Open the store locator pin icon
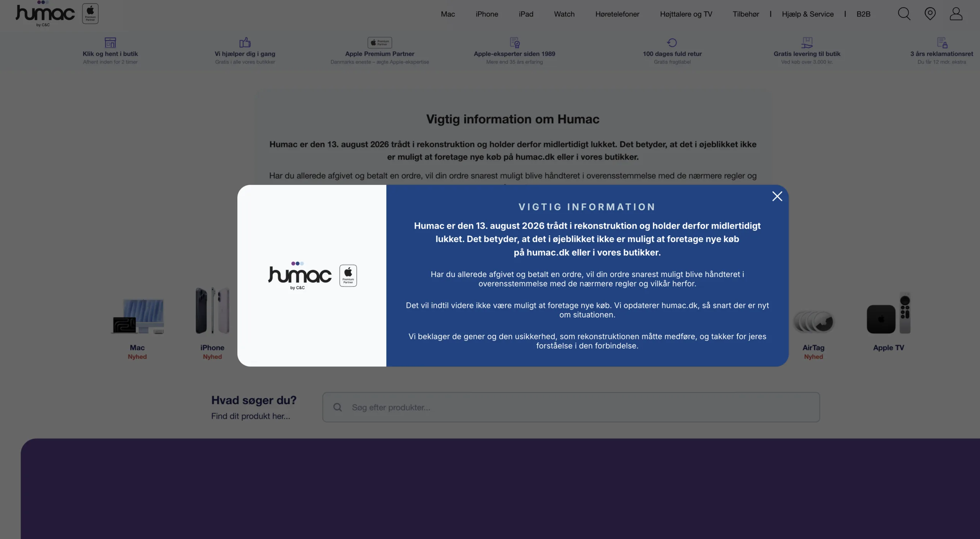Image resolution: width=980 pixels, height=539 pixels. (x=930, y=14)
